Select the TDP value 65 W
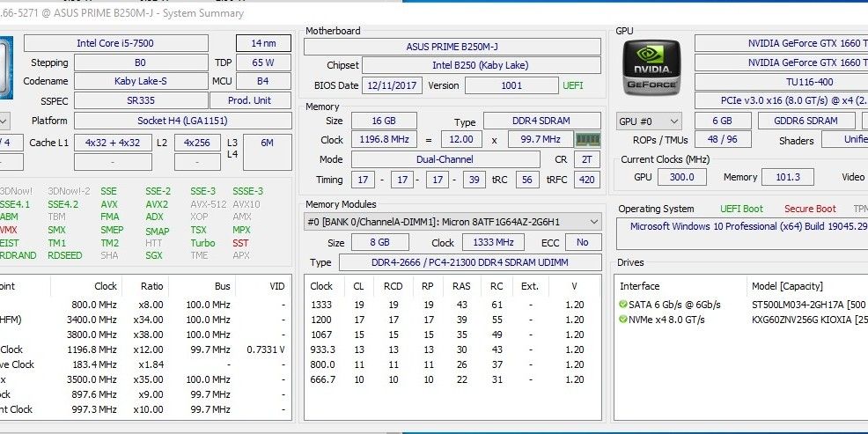 [263, 63]
